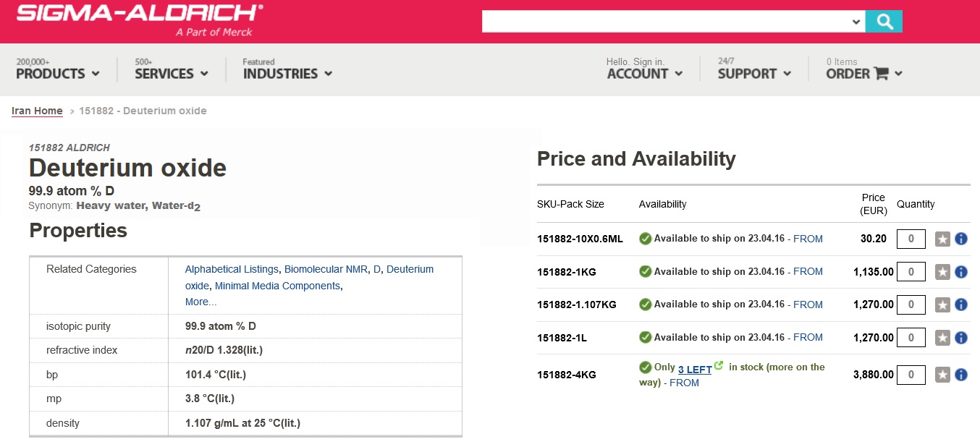Expand the Account dropdown
Image resolution: width=980 pixels, height=447 pixels.
pos(644,73)
